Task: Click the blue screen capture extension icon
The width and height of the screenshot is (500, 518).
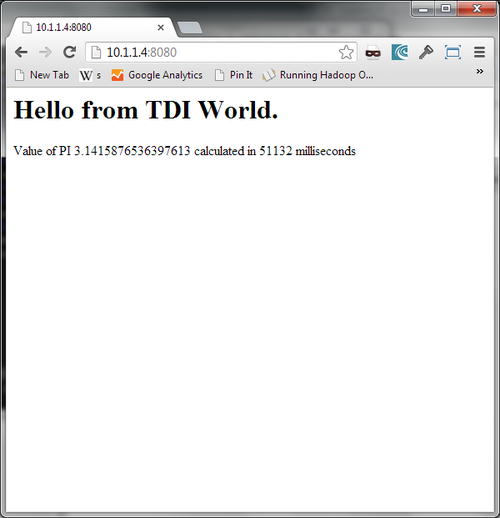Action: (x=453, y=52)
